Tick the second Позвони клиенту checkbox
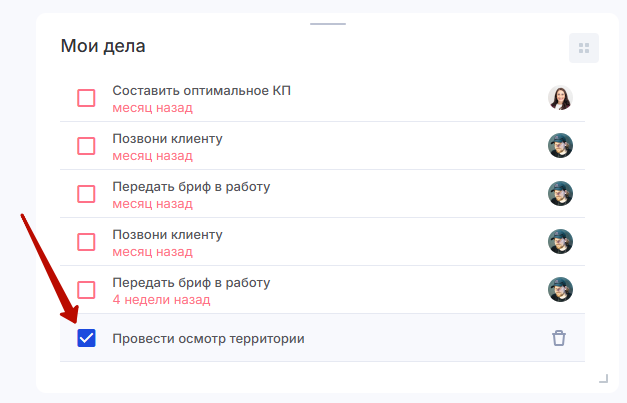 coord(87,242)
